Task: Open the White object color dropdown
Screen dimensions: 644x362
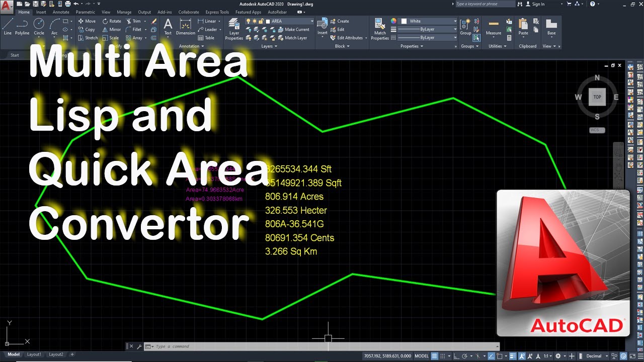Action: [x=455, y=21]
